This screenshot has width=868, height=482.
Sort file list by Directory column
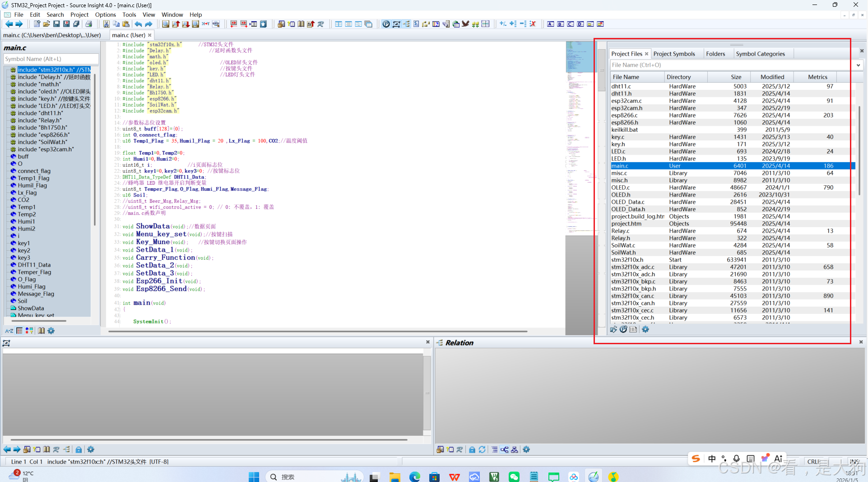coord(686,77)
